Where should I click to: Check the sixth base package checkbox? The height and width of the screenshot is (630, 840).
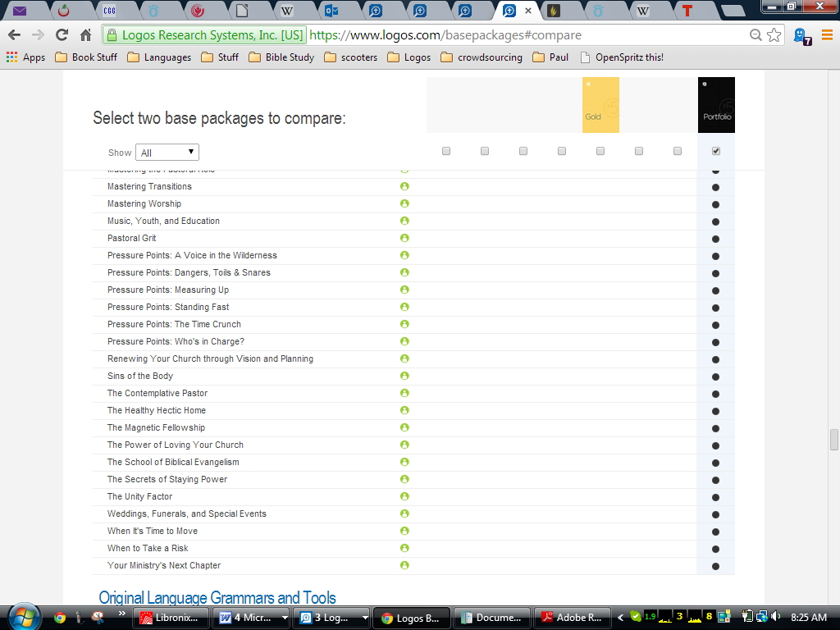coord(639,151)
